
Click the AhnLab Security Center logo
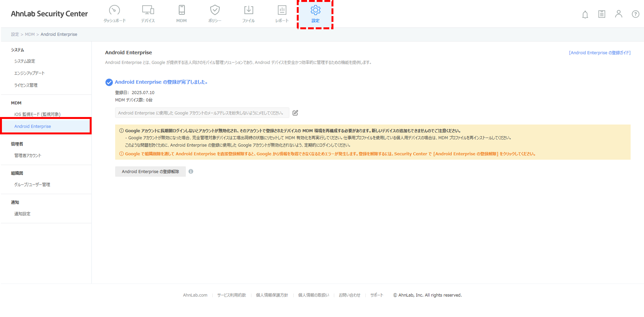click(x=49, y=14)
